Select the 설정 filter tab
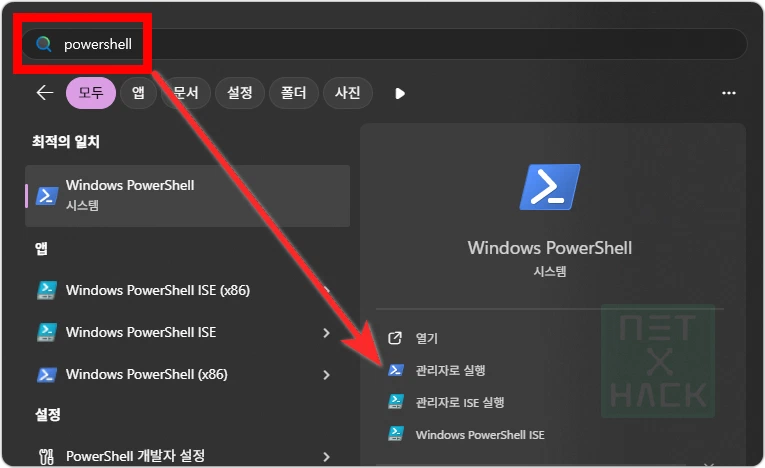The image size is (765, 468). [239, 93]
